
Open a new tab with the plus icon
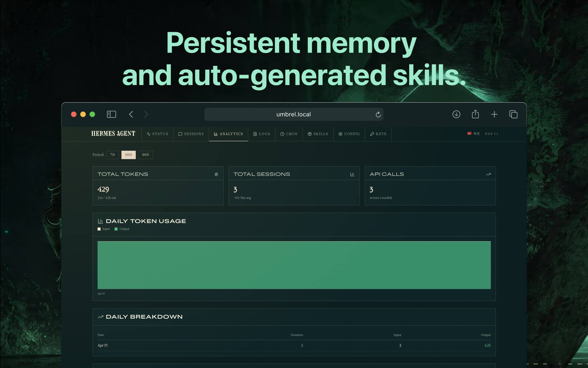pyautogui.click(x=494, y=114)
